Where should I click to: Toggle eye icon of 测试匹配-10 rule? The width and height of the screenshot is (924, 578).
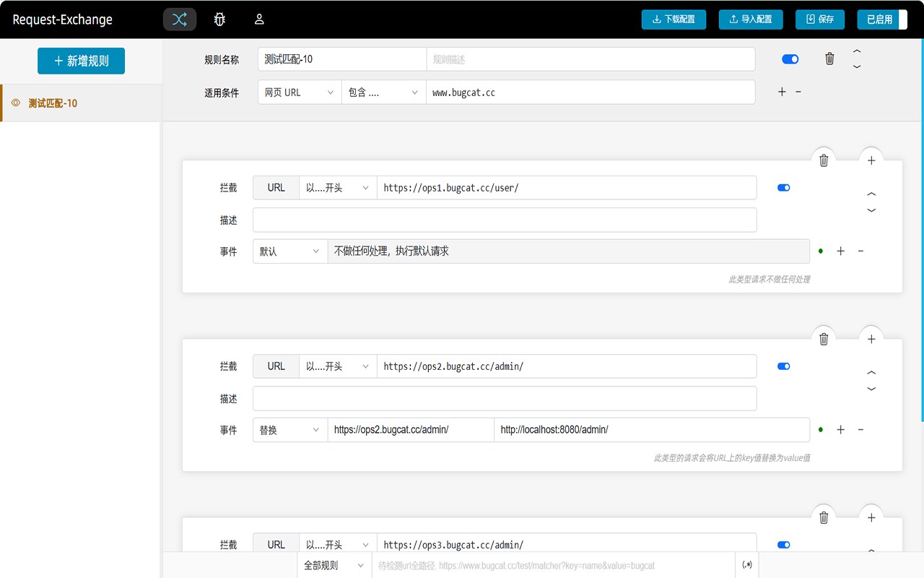pyautogui.click(x=15, y=103)
